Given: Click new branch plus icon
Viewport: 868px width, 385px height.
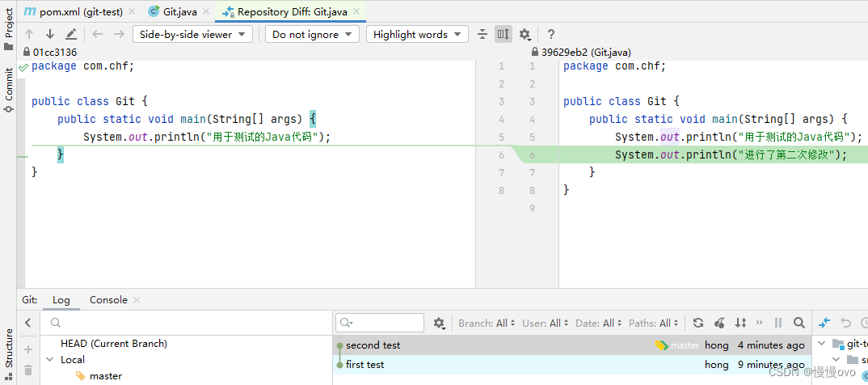Looking at the screenshot, I should (x=29, y=349).
